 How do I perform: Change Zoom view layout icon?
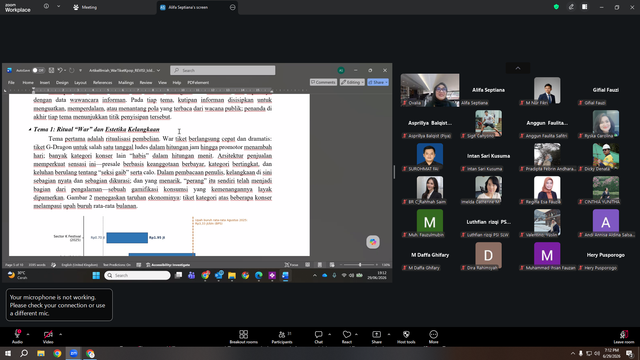(585, 7)
